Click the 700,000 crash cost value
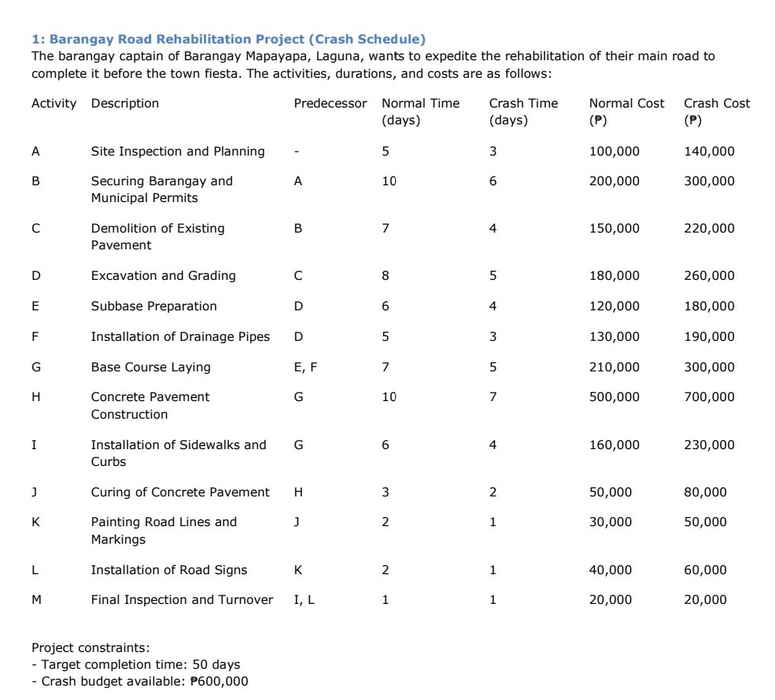Screen dimensions: 775x700 click(x=709, y=397)
